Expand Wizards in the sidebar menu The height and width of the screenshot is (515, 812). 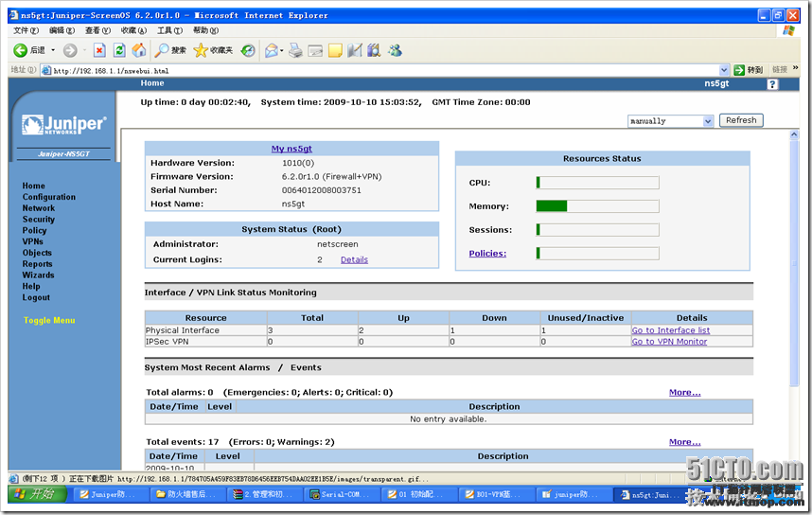tap(38, 275)
